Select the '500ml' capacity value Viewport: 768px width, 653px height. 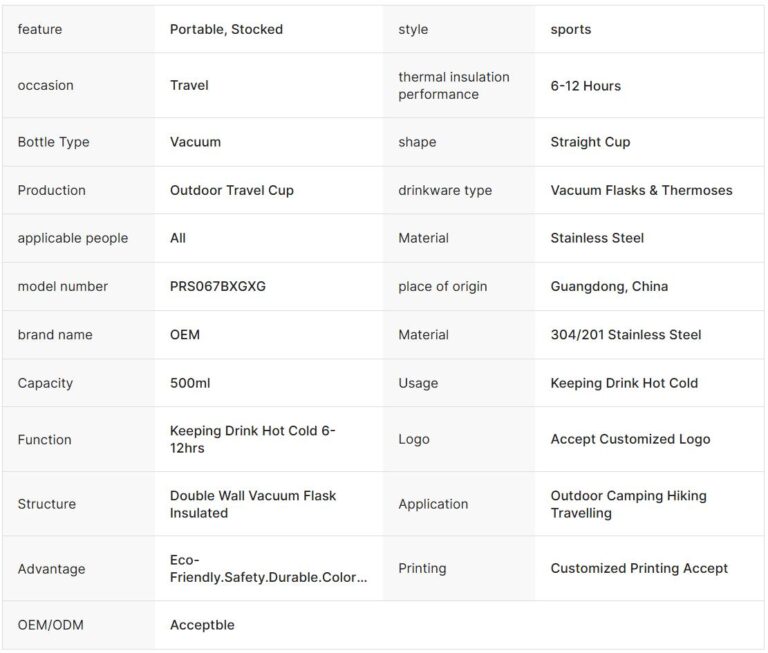[x=190, y=383]
